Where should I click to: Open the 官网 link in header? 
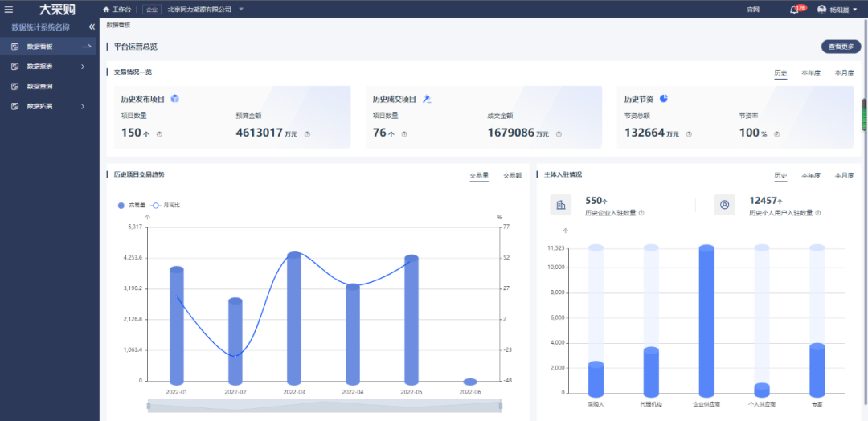point(752,10)
